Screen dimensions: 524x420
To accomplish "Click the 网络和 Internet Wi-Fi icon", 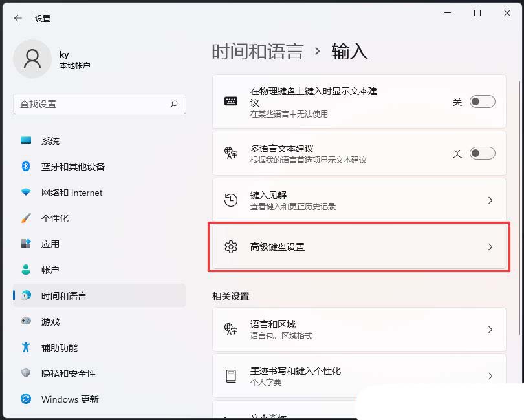I will click(x=26, y=193).
